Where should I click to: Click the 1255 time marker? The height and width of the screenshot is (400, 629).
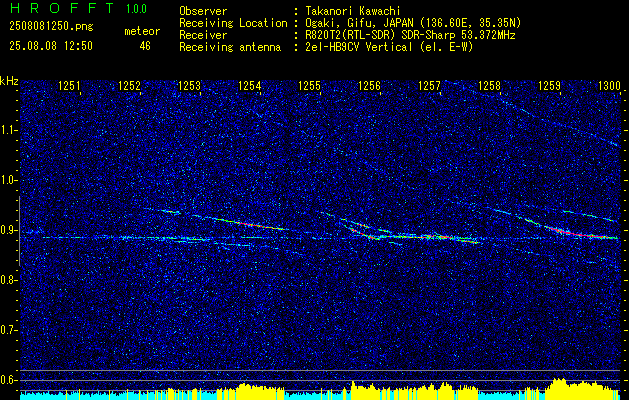(309, 86)
